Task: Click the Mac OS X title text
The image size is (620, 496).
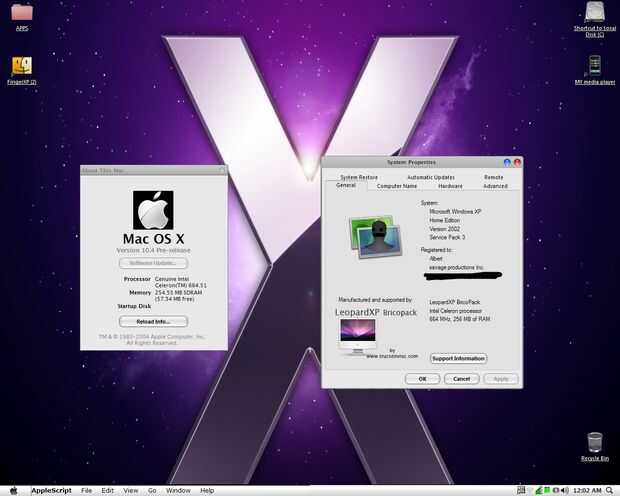Action: tap(153, 239)
